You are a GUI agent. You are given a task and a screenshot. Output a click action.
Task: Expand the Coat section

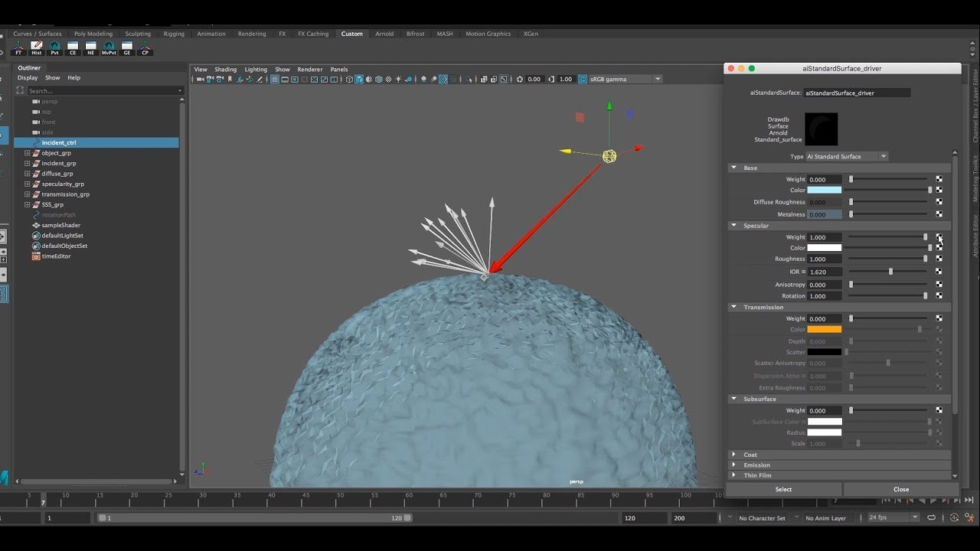point(733,455)
